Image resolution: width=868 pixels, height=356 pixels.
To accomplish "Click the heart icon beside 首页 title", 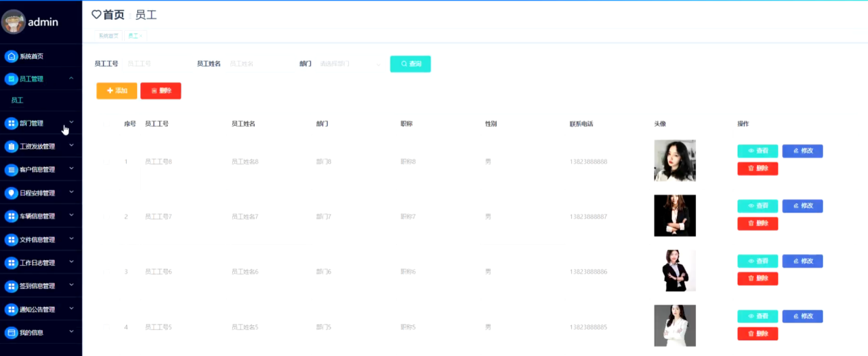I will click(x=97, y=14).
